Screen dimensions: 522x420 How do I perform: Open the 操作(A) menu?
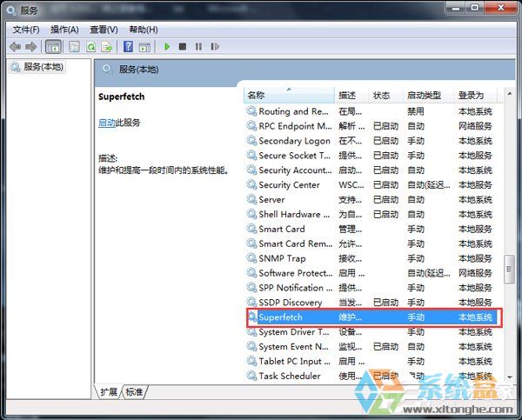coord(64,30)
